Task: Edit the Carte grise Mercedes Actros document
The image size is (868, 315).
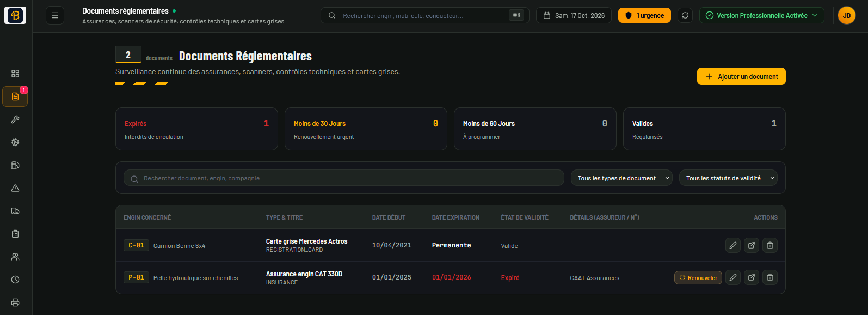Action: (733, 245)
